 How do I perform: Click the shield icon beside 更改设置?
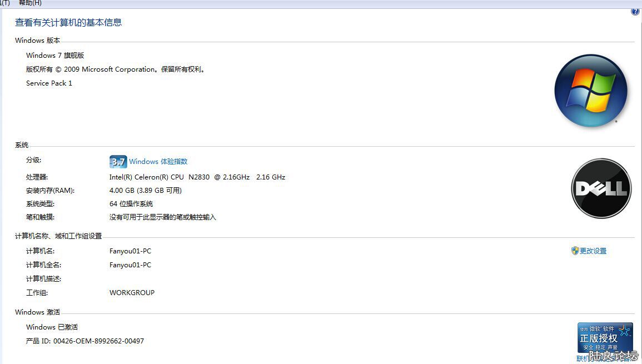coord(575,251)
